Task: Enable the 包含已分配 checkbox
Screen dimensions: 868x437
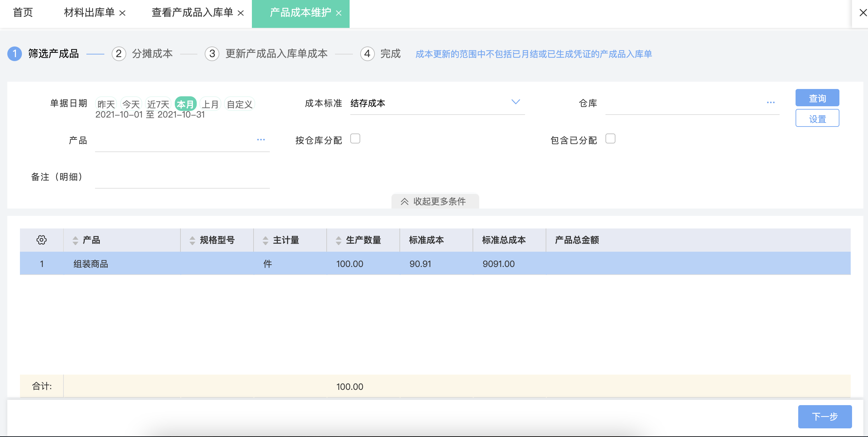Action: (610, 138)
